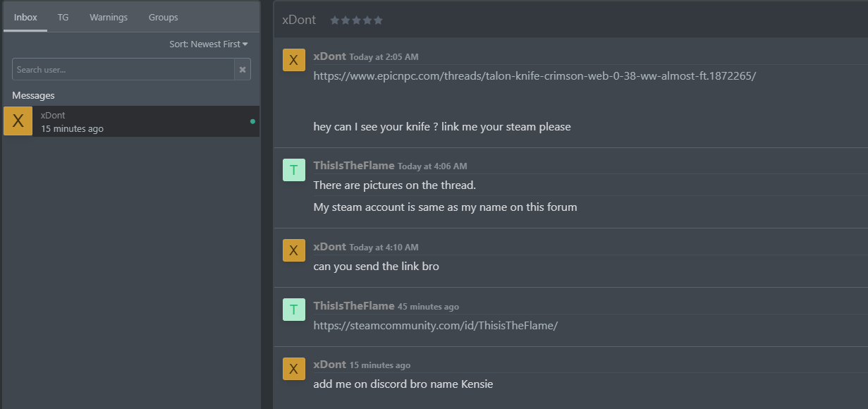The image size is (868, 409).
Task: Click ThisIsTheFlame avatar on 45 minutes ago message
Action: (x=294, y=310)
